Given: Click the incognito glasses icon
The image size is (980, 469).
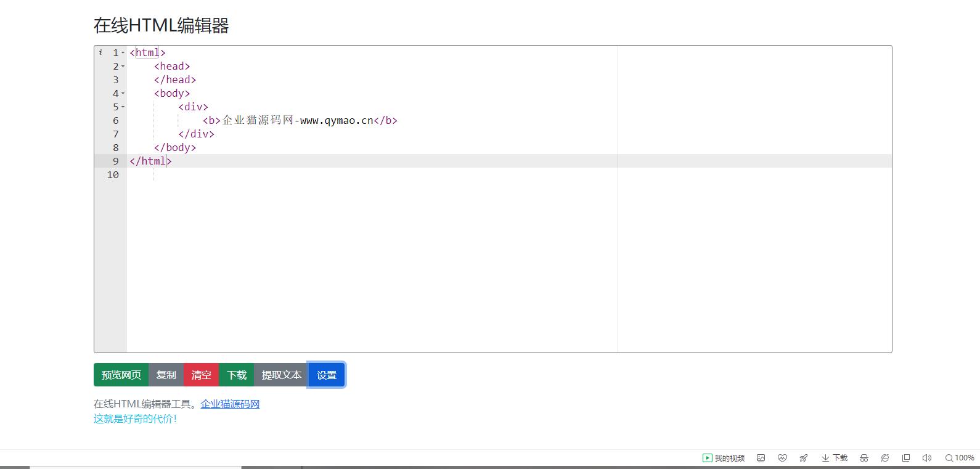Looking at the screenshot, I should click(864, 458).
